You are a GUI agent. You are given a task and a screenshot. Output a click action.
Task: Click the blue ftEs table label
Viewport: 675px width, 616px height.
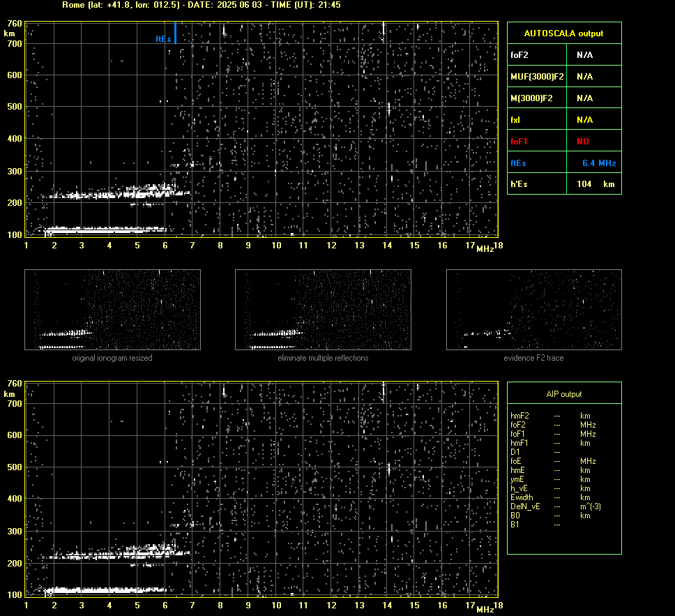[518, 163]
